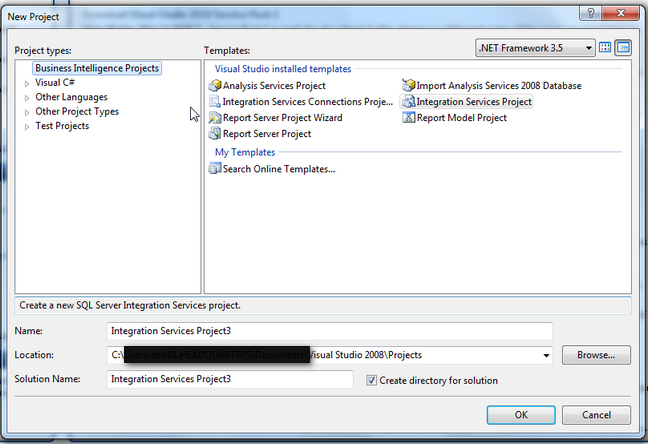The width and height of the screenshot is (648, 444).
Task: Click Analysis Services Project template label
Action: (x=274, y=86)
